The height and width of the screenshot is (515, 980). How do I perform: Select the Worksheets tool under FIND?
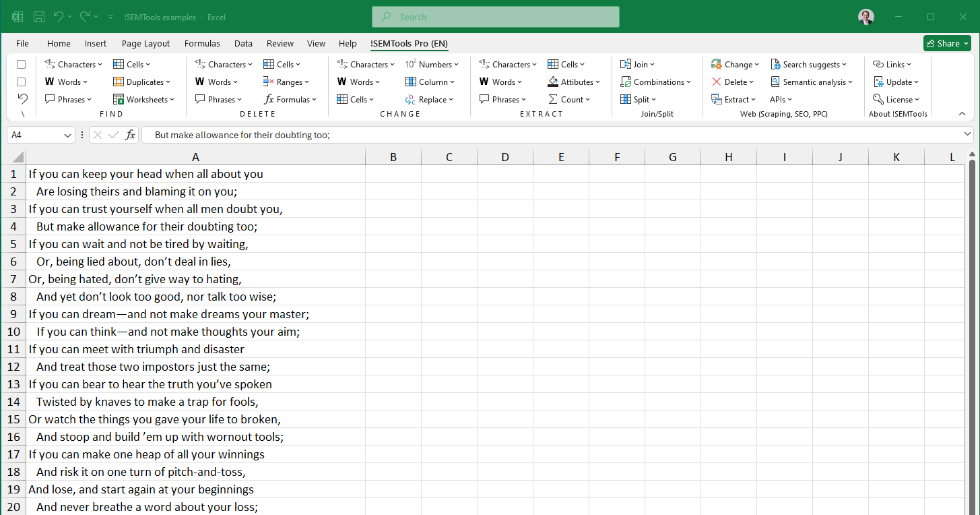(145, 99)
